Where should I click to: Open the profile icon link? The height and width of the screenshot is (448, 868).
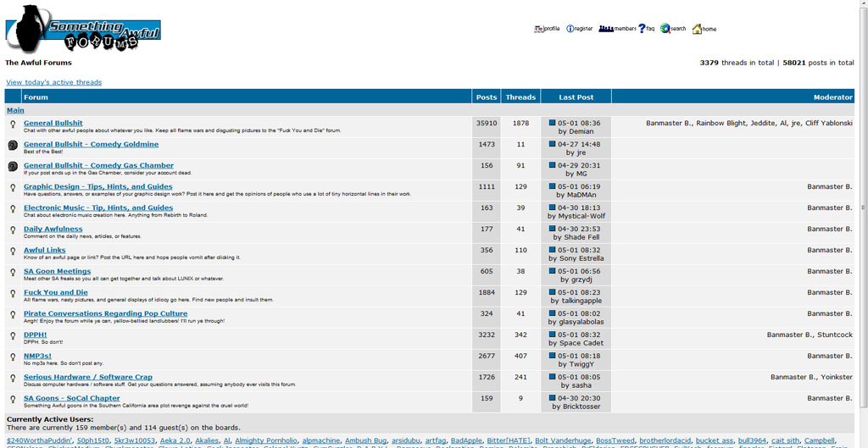547,29
